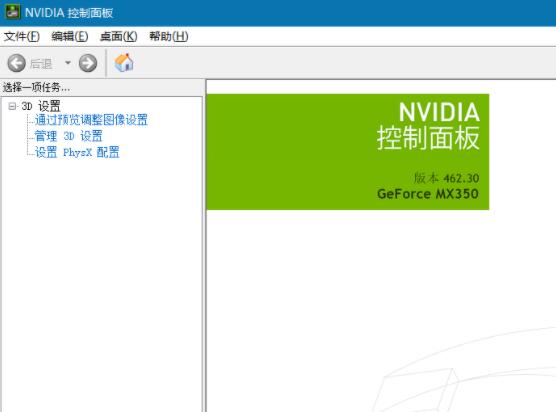Open the 桌面(K) menu
The image size is (556, 412).
[x=118, y=36]
